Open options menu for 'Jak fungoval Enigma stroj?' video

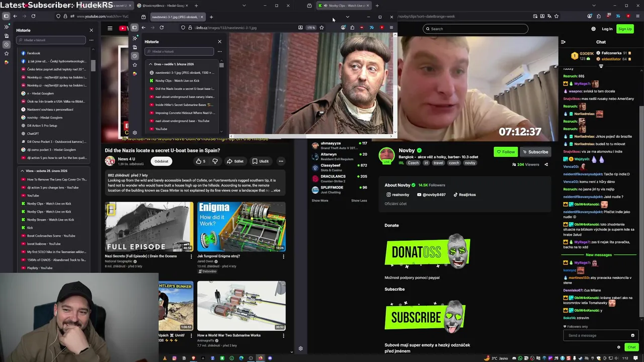pos(283,256)
